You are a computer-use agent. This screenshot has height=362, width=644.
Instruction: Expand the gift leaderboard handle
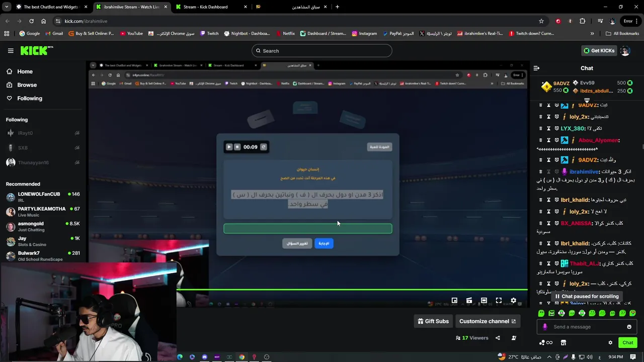[x=587, y=101]
